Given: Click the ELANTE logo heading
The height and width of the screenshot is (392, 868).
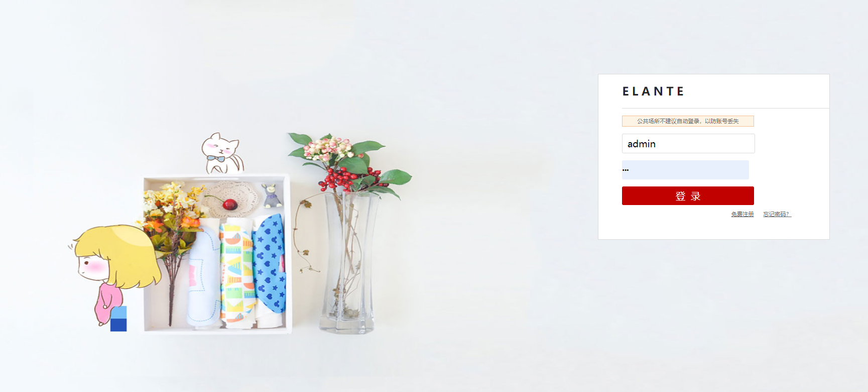Looking at the screenshot, I should [653, 91].
